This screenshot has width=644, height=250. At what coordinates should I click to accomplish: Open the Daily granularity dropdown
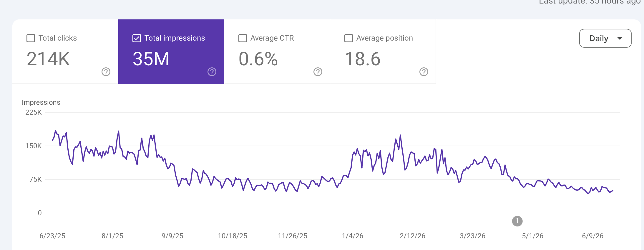(x=605, y=38)
